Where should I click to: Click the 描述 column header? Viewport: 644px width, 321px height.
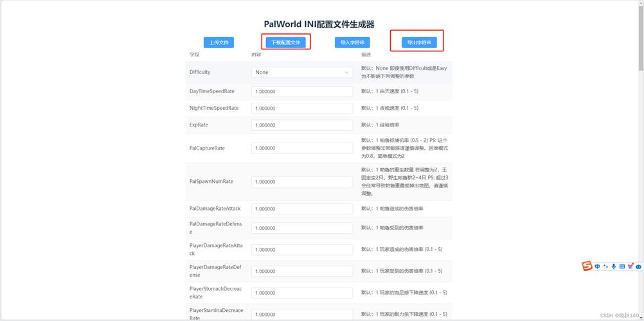click(x=366, y=54)
